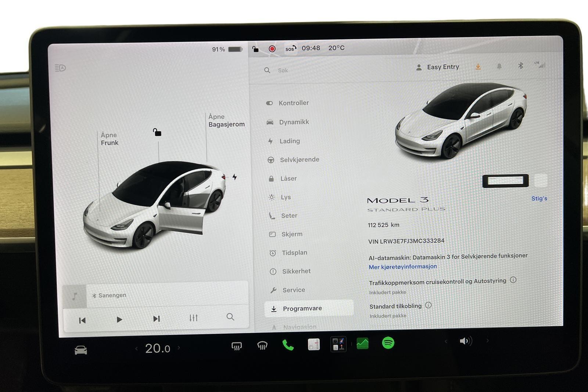The height and width of the screenshot is (392, 588).
Task: Tap the Stig's vehicle name link
Action: coord(539,198)
